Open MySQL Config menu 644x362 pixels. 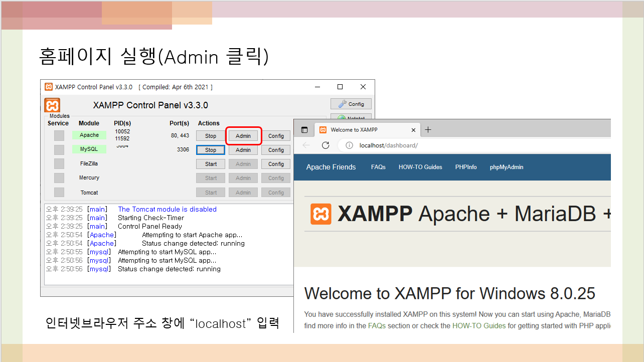click(276, 150)
